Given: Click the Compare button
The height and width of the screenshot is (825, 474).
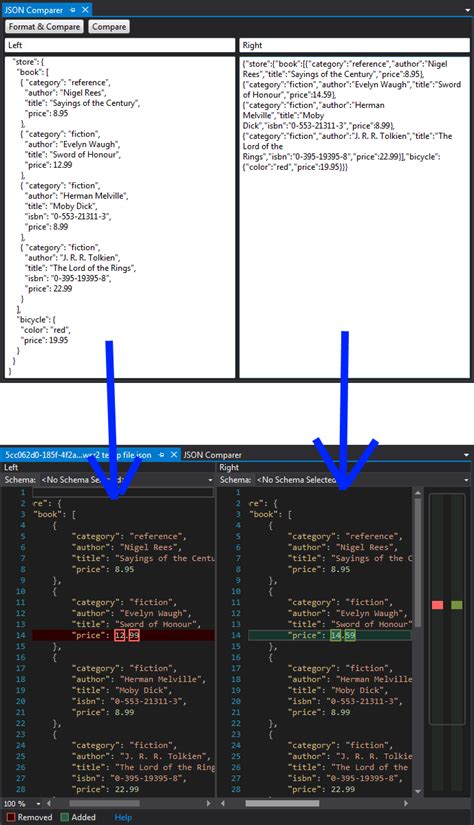Looking at the screenshot, I should (x=109, y=27).
